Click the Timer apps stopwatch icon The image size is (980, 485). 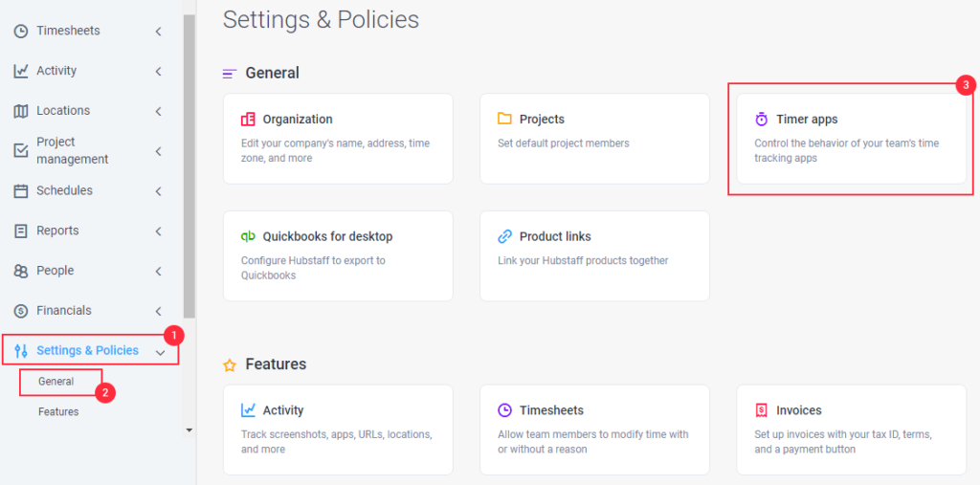(x=761, y=119)
